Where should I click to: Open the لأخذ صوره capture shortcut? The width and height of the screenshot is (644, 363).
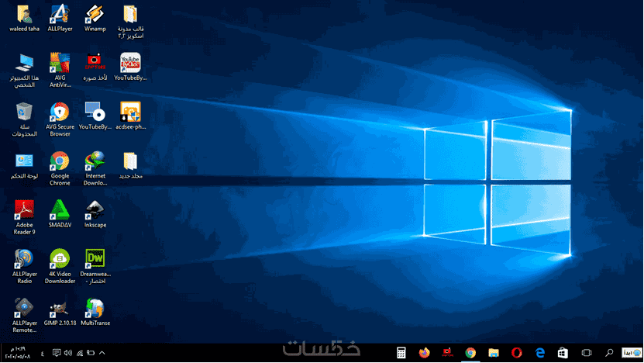point(95,67)
